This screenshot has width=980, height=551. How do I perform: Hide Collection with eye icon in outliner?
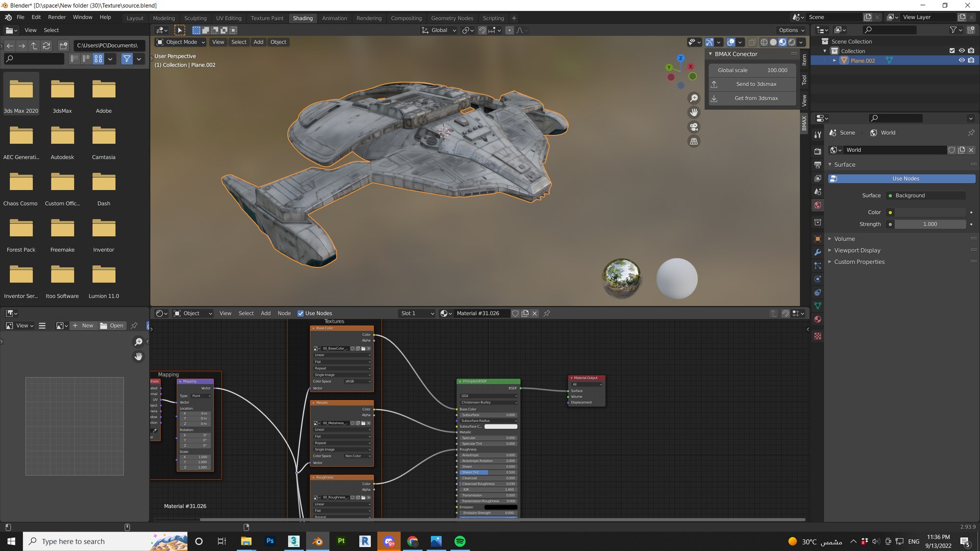[962, 51]
